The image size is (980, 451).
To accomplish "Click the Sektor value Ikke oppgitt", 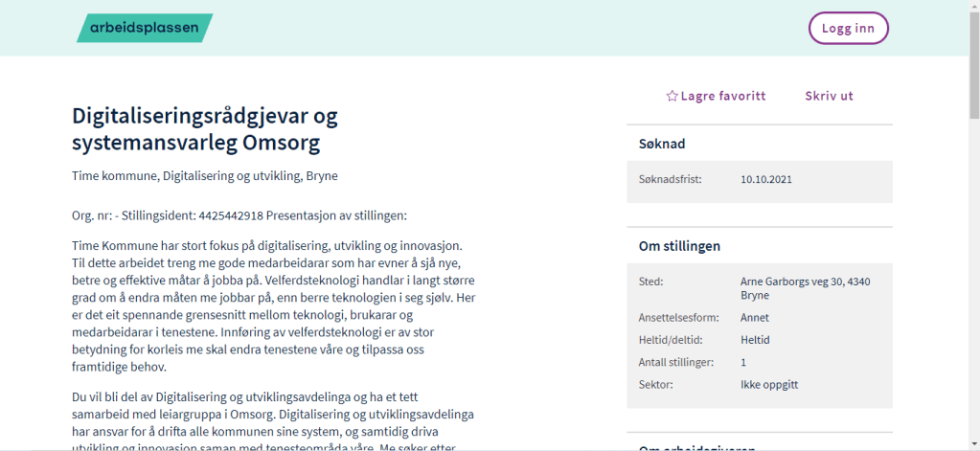I will click(769, 385).
